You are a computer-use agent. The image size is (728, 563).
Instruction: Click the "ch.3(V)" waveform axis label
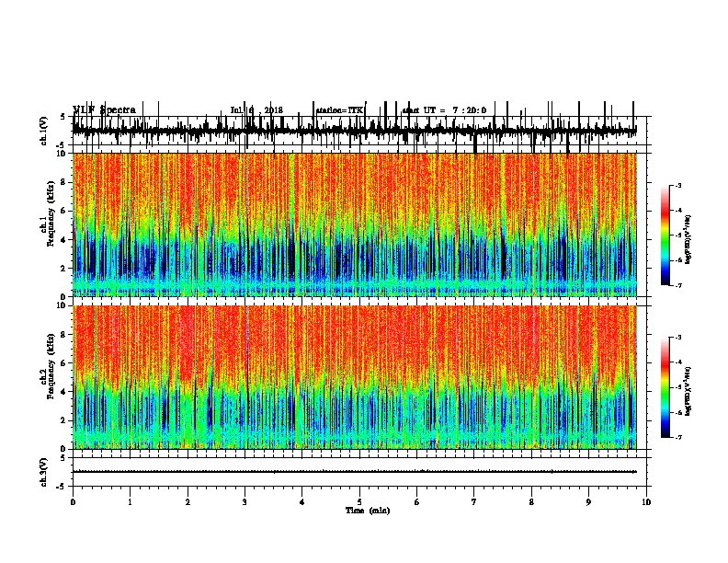[x=44, y=472]
